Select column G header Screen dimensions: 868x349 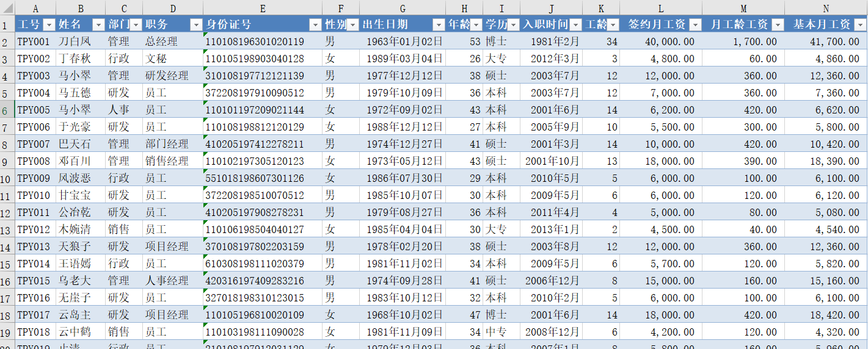point(403,9)
